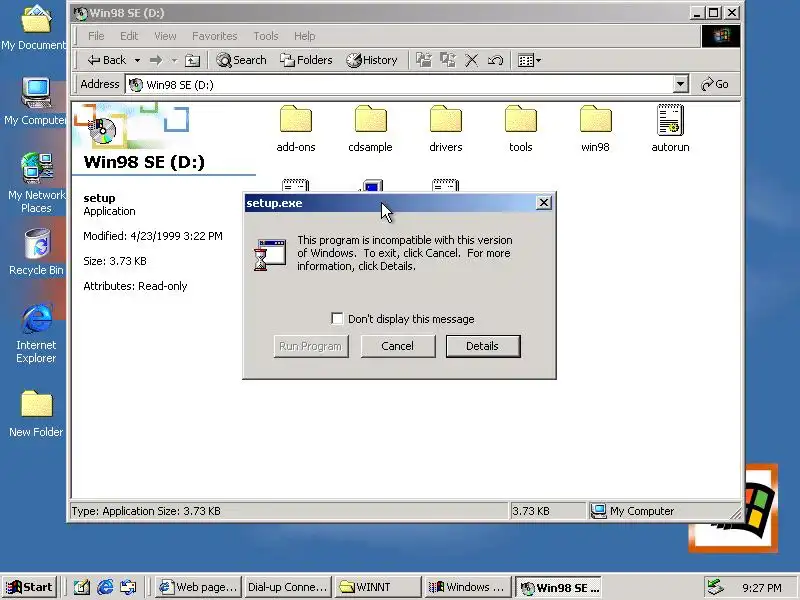
Task: Open the Edit menu
Action: point(129,36)
